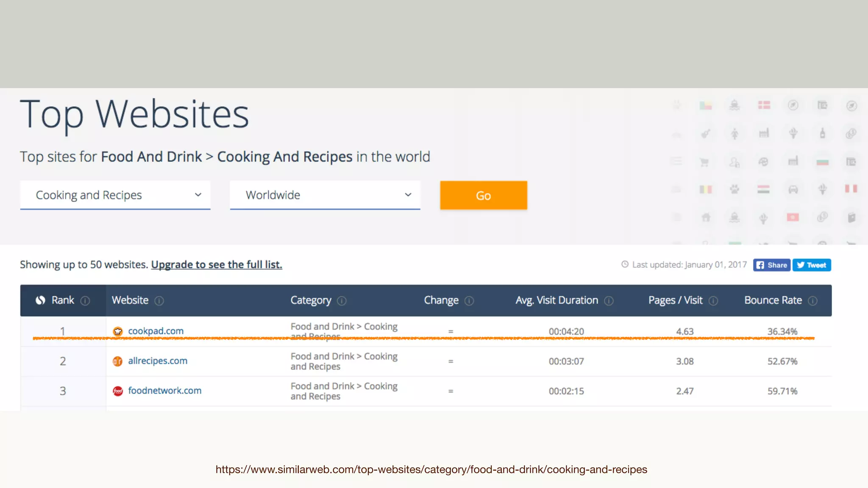Sort by the Bounce Rate column header
The height and width of the screenshot is (488, 868).
pos(773,300)
